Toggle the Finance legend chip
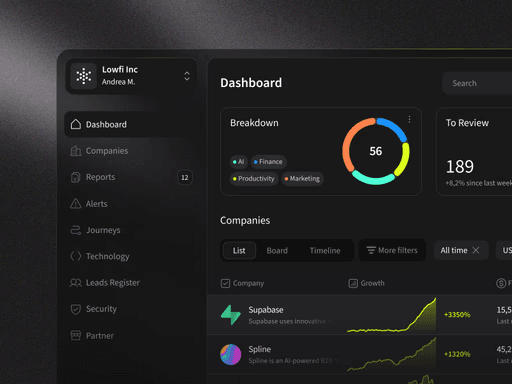 pos(268,162)
